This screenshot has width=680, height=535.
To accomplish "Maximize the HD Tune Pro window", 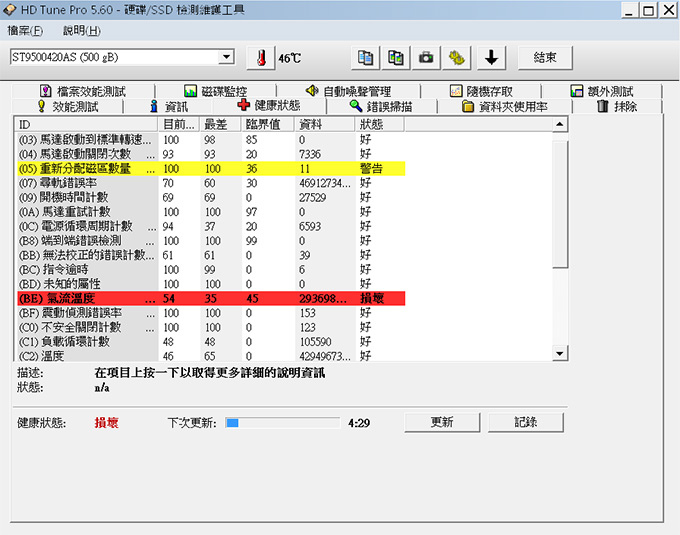I will (x=649, y=10).
